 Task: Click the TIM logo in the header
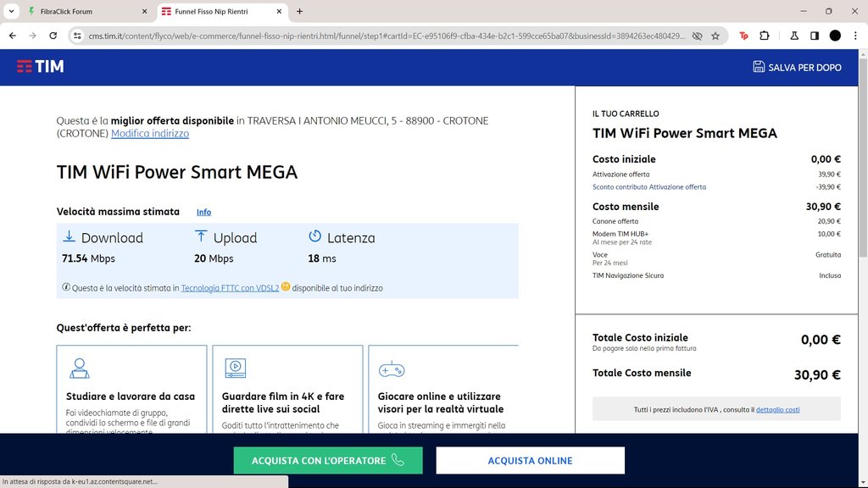tap(41, 67)
